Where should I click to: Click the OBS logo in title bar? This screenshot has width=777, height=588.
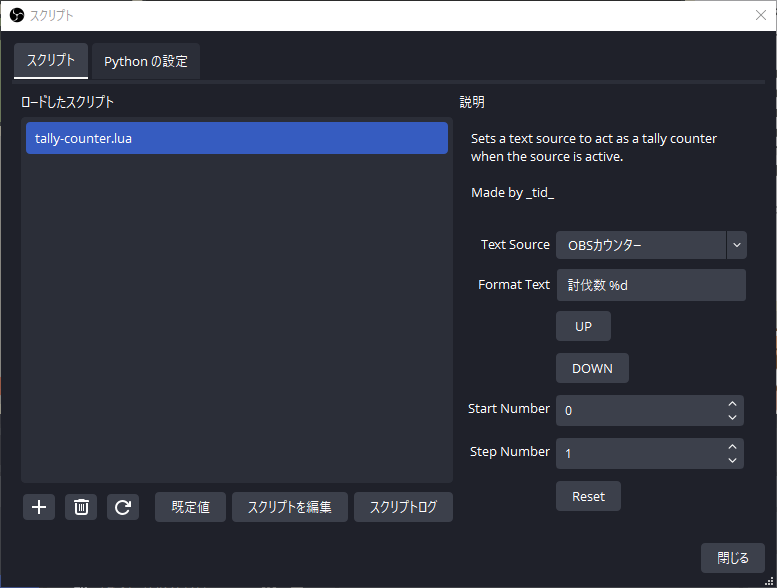[x=16, y=15]
